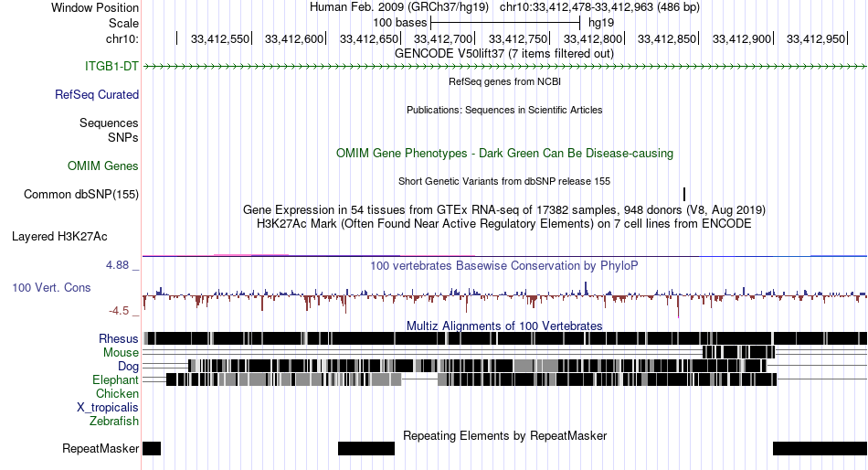This screenshot has width=868, height=470.
Task: Select the Dog alignment label
Action: (x=129, y=366)
